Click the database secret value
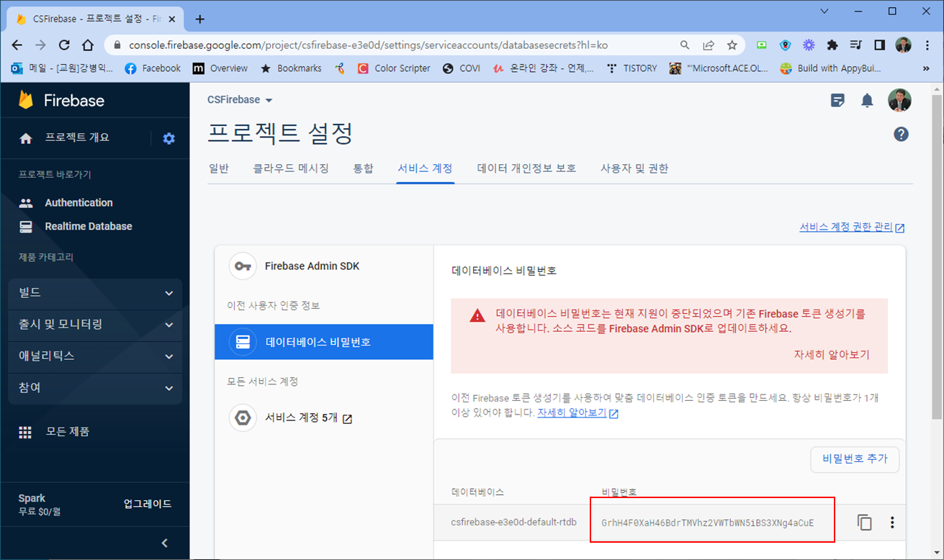Image resolution: width=944 pixels, height=560 pixels. (x=707, y=523)
